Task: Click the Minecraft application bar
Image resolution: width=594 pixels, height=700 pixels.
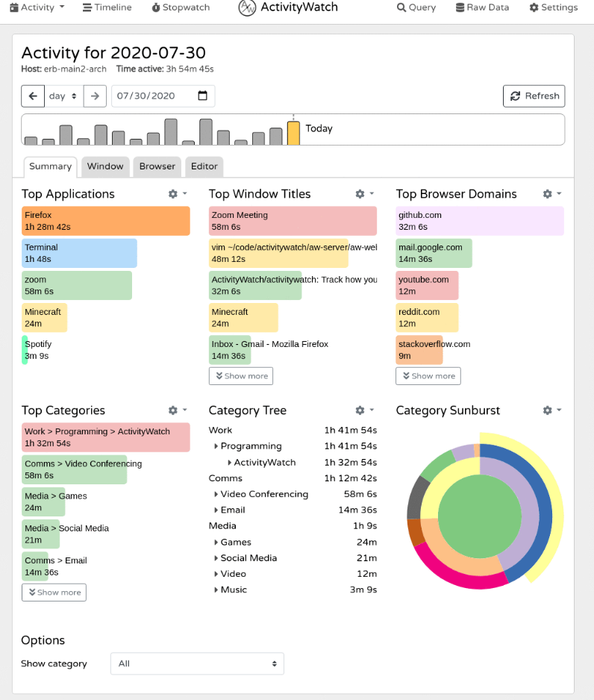Action: tap(45, 317)
